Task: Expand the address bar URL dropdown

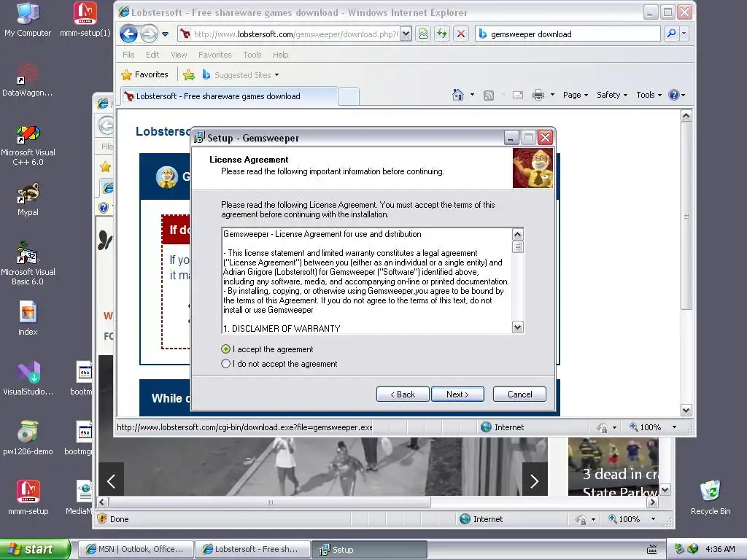Action: pyautogui.click(x=406, y=34)
